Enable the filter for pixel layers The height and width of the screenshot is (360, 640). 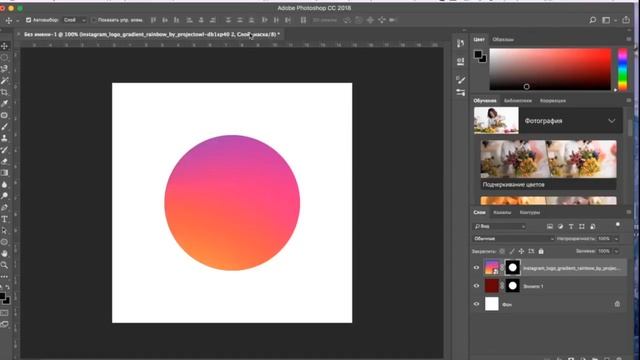pyautogui.click(x=550, y=227)
